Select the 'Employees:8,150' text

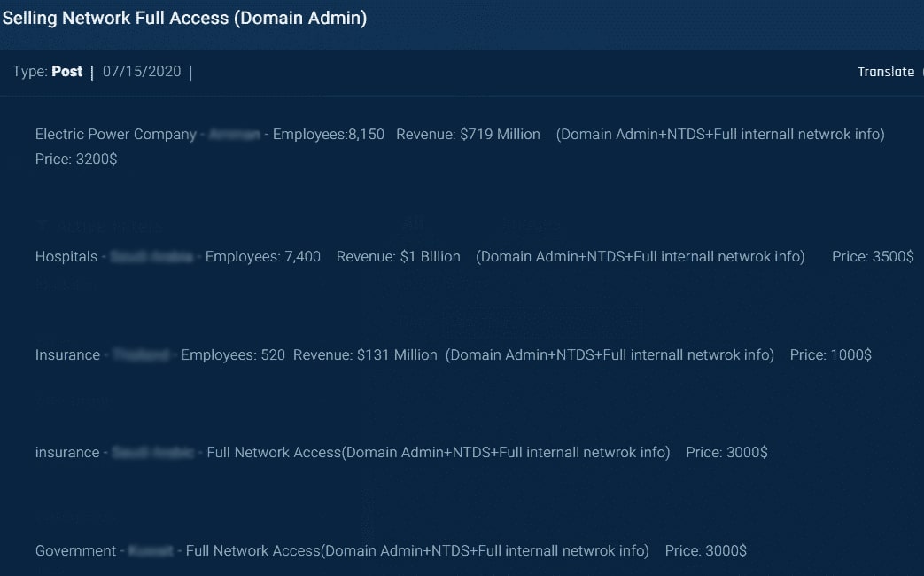(329, 135)
